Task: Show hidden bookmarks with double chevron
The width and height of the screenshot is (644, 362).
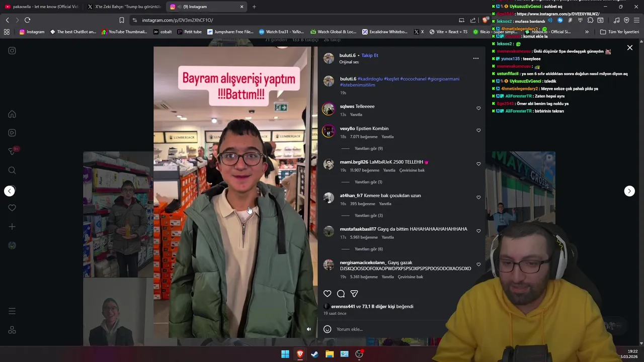Action: (587, 32)
